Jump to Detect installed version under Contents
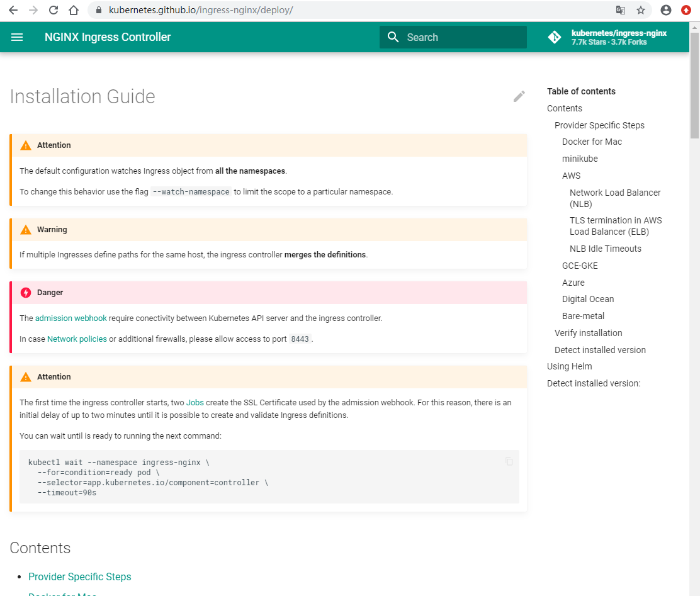Image resolution: width=700 pixels, height=596 pixels. click(x=600, y=350)
